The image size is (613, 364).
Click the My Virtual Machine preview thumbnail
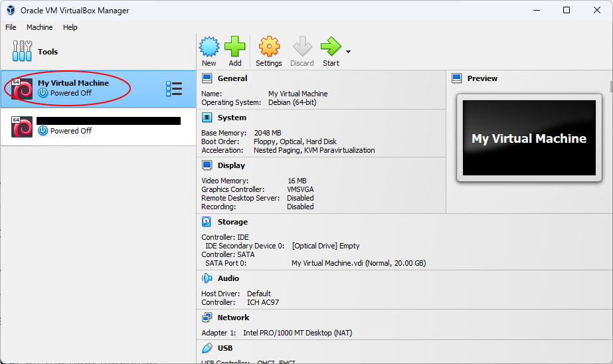coord(529,138)
